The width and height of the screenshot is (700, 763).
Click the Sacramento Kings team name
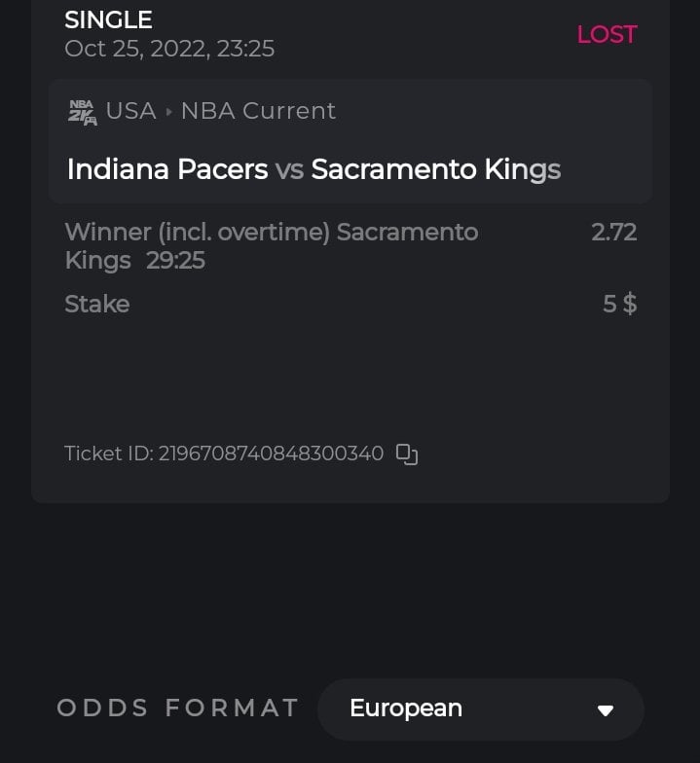[435, 169]
